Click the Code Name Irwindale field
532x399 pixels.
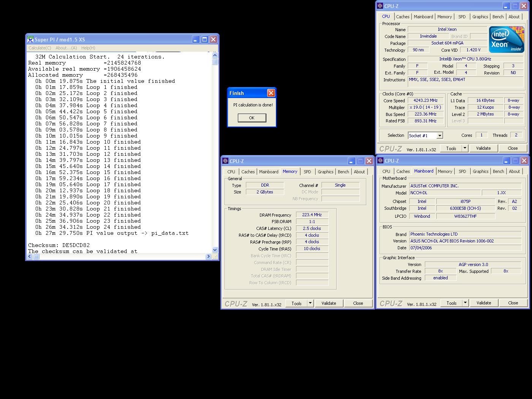(428, 36)
